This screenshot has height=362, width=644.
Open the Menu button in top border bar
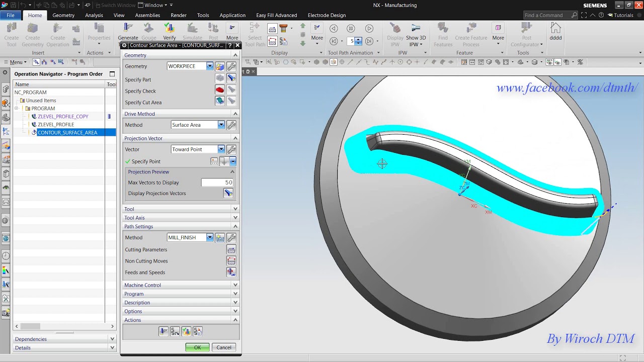click(x=16, y=62)
